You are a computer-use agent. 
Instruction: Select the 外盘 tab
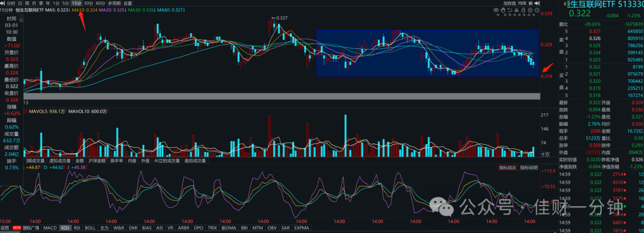[145, 161]
